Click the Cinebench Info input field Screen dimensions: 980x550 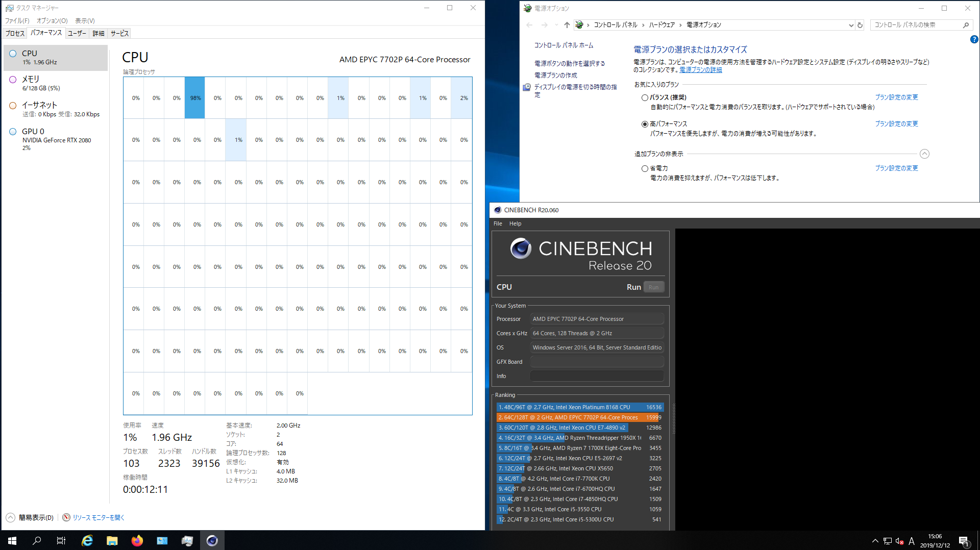click(597, 376)
